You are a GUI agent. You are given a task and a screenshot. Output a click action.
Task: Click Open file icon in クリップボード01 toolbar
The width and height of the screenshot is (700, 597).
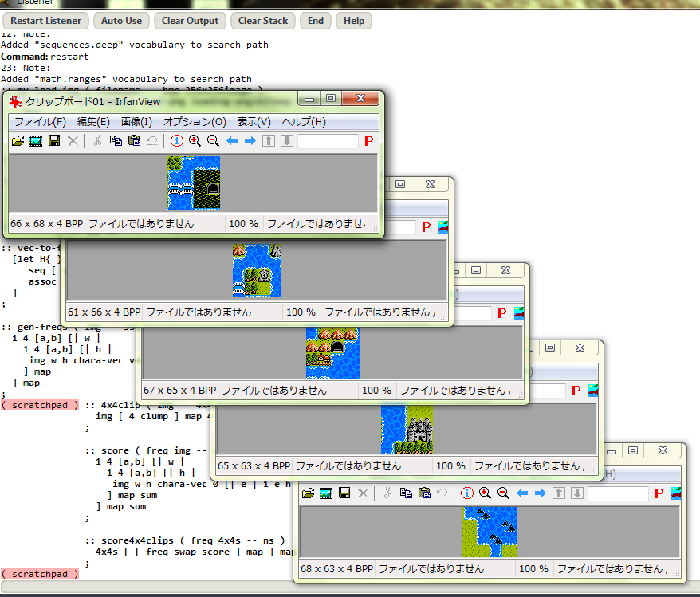[18, 141]
